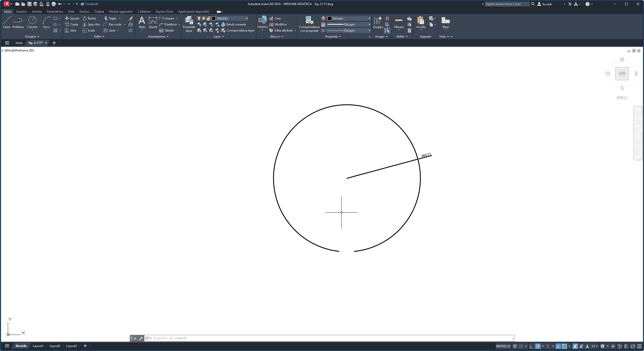The image size is (644, 351).
Task: Click the Misura measure tool
Action: [x=399, y=22]
